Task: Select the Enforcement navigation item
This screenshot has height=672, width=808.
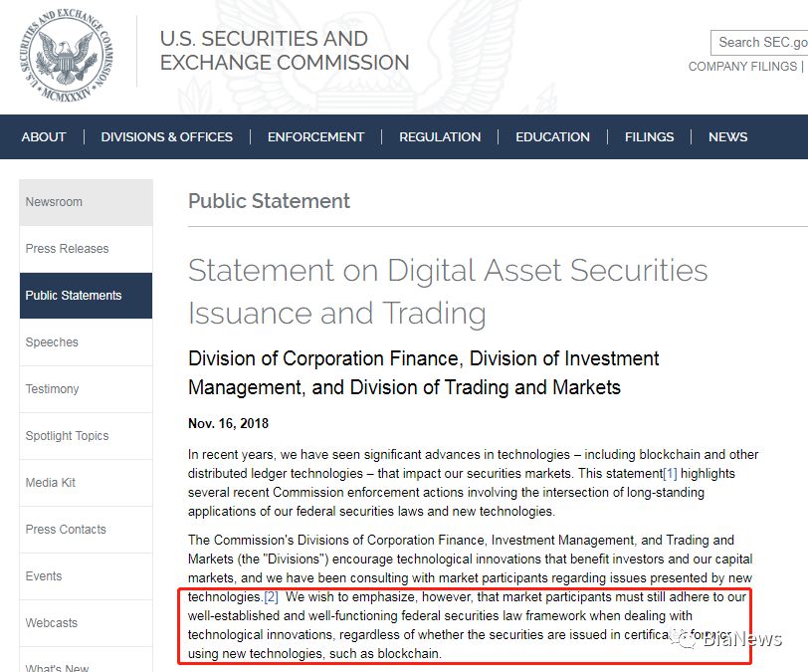Action: click(315, 137)
